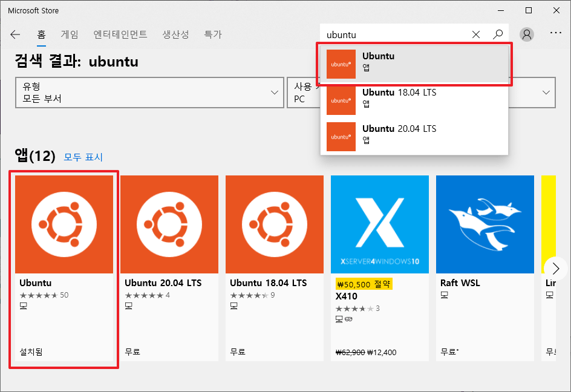Click the Raft WSL card title

pos(460,283)
